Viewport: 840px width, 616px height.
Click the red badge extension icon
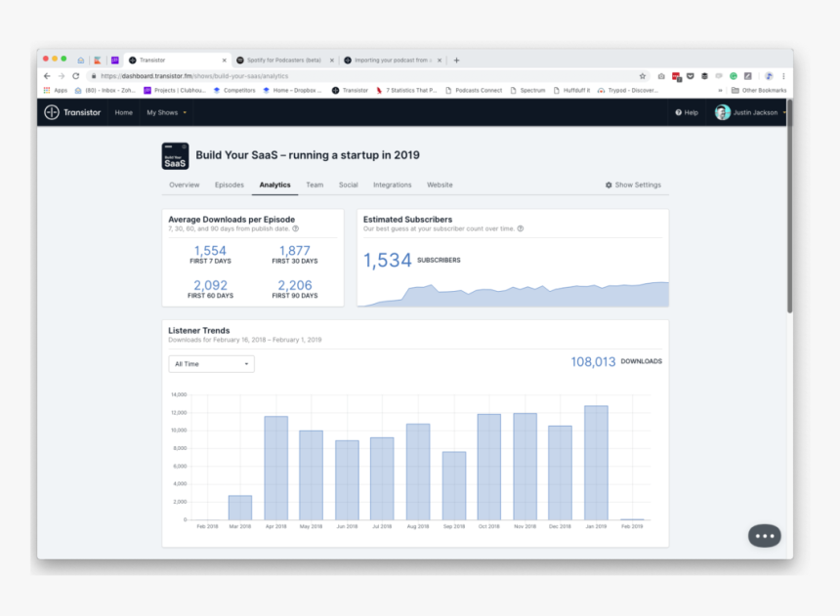click(x=676, y=76)
